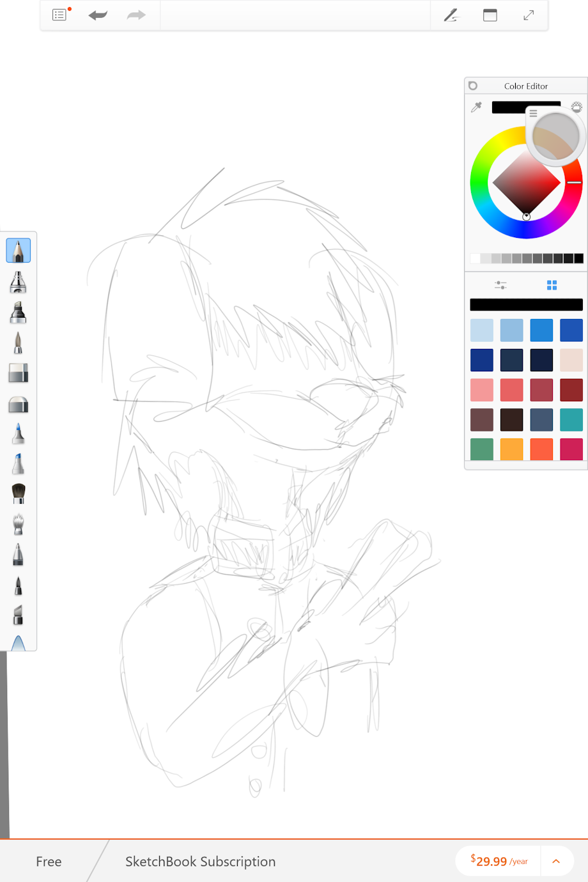588x882 pixels.
Task: Pick the chisel-tip Marker tool
Action: (18, 313)
